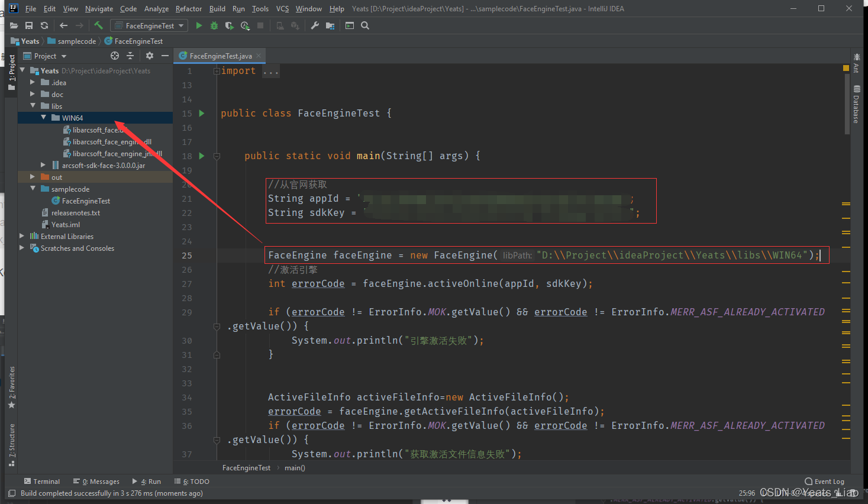Open the 4: Run tool window
Screen dimensions: 868x504
pyautogui.click(x=146, y=482)
